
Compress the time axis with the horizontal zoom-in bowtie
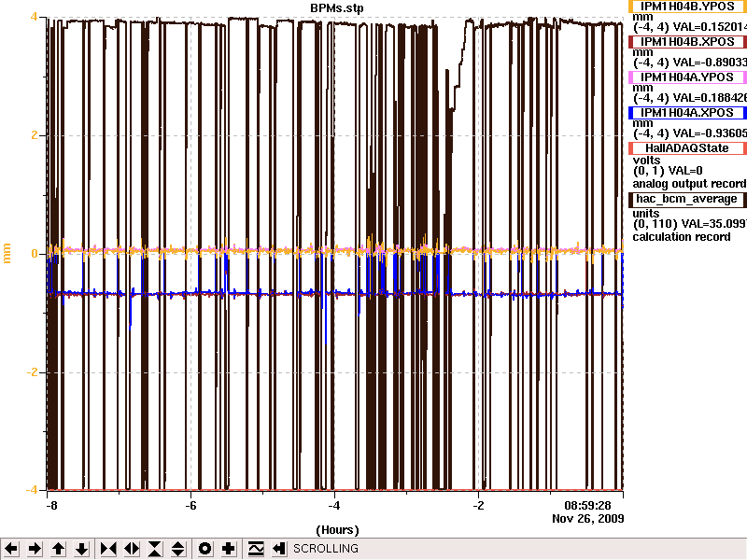tap(108, 549)
